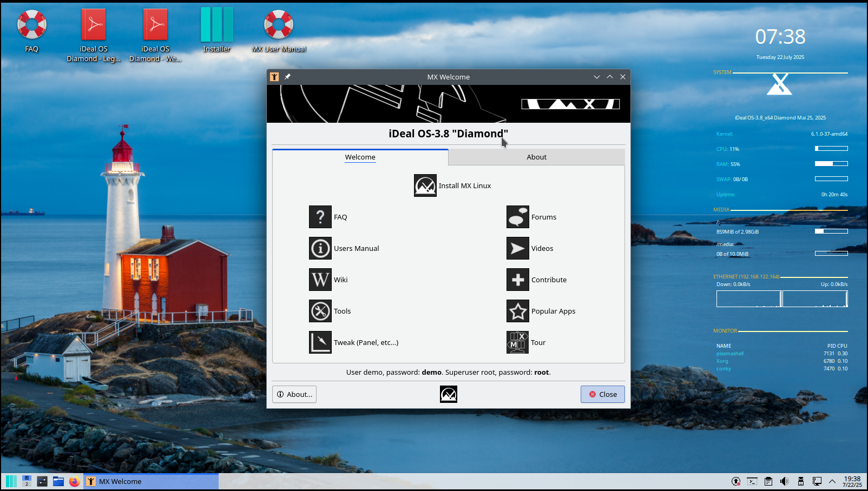Click the Conky network download graph

tap(749, 298)
